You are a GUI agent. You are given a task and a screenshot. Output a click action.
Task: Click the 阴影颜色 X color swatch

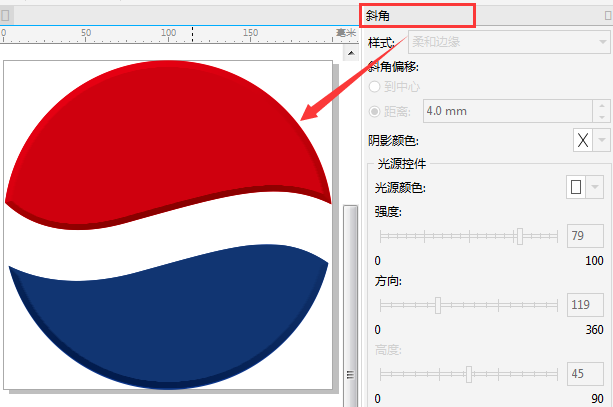pos(583,140)
